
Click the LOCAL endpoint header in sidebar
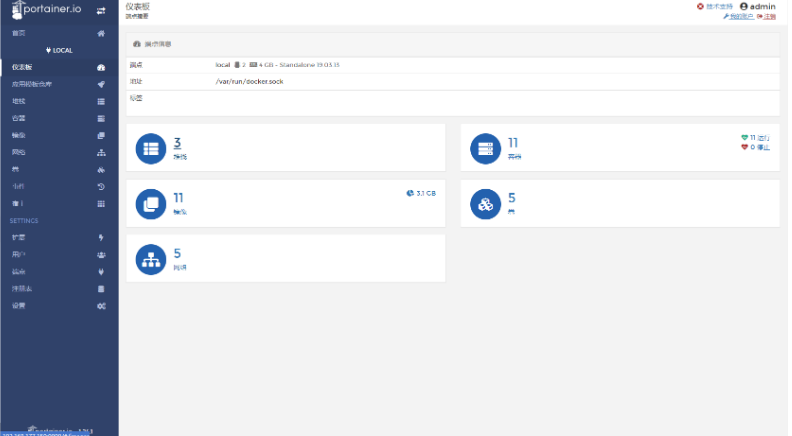(x=59, y=51)
